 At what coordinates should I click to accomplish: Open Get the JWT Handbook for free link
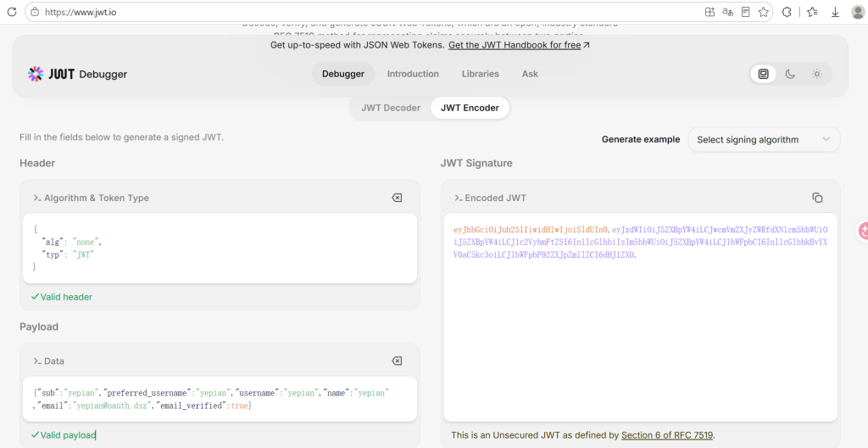(x=519, y=45)
